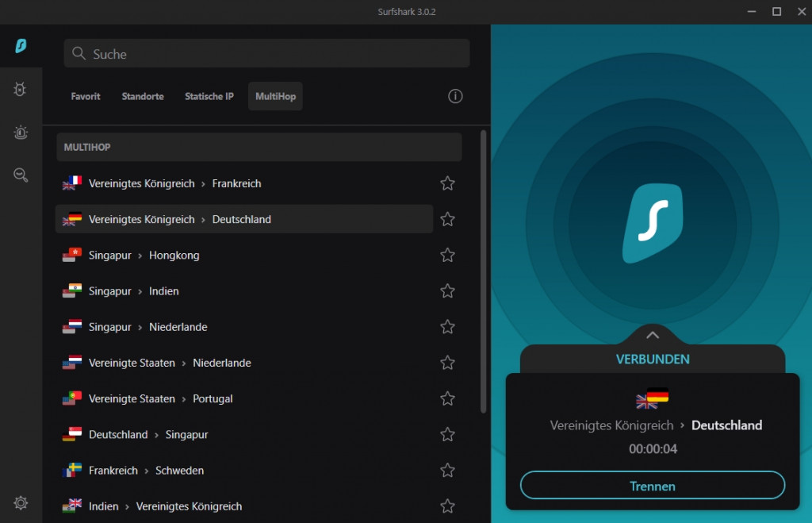This screenshot has height=523, width=812.
Task: Click the server list scrollbar
Action: point(483,271)
